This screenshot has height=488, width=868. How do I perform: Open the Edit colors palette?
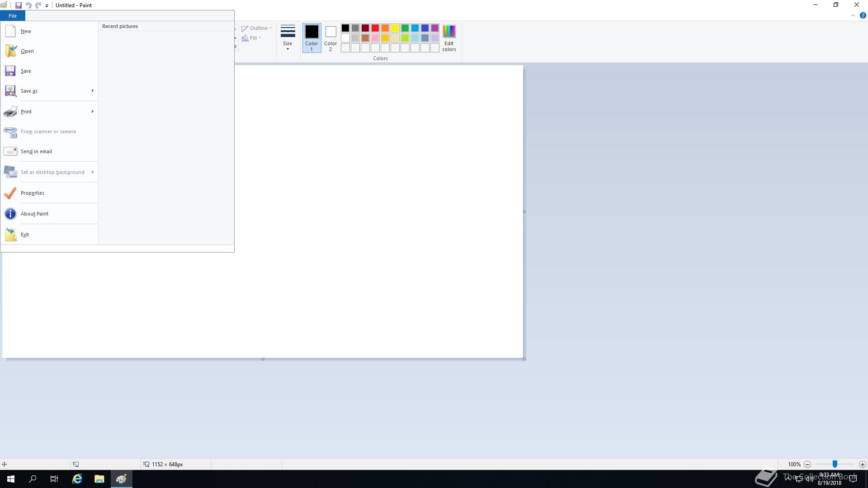449,38
